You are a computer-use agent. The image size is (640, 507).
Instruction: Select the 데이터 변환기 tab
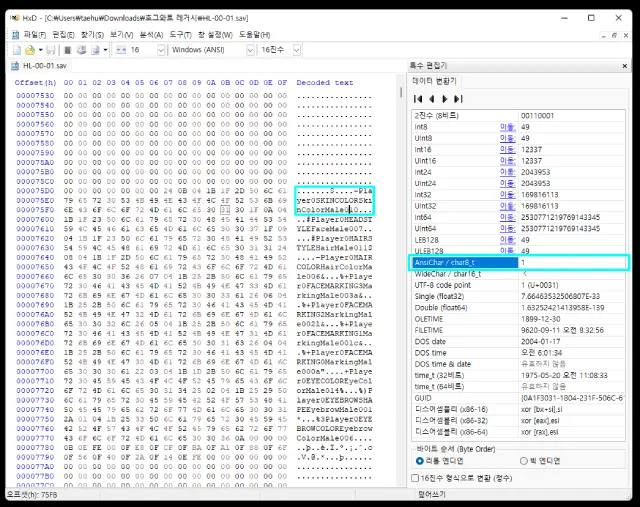click(x=434, y=81)
